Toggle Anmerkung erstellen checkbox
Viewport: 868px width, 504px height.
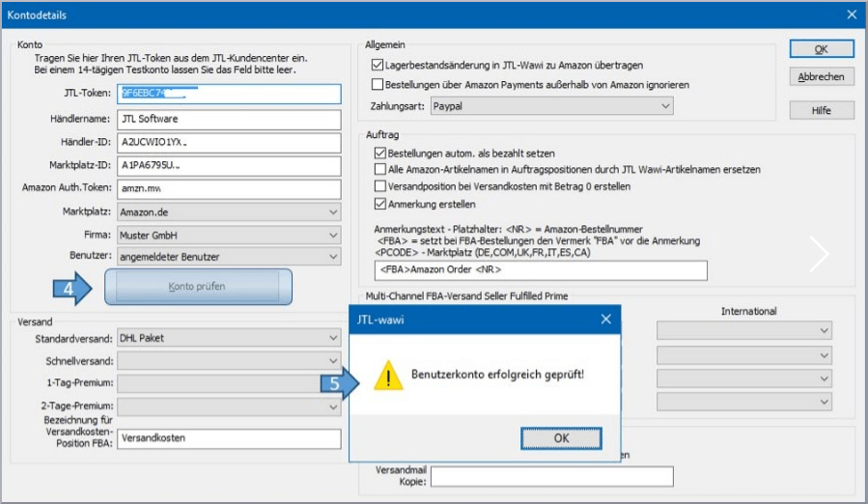[380, 204]
